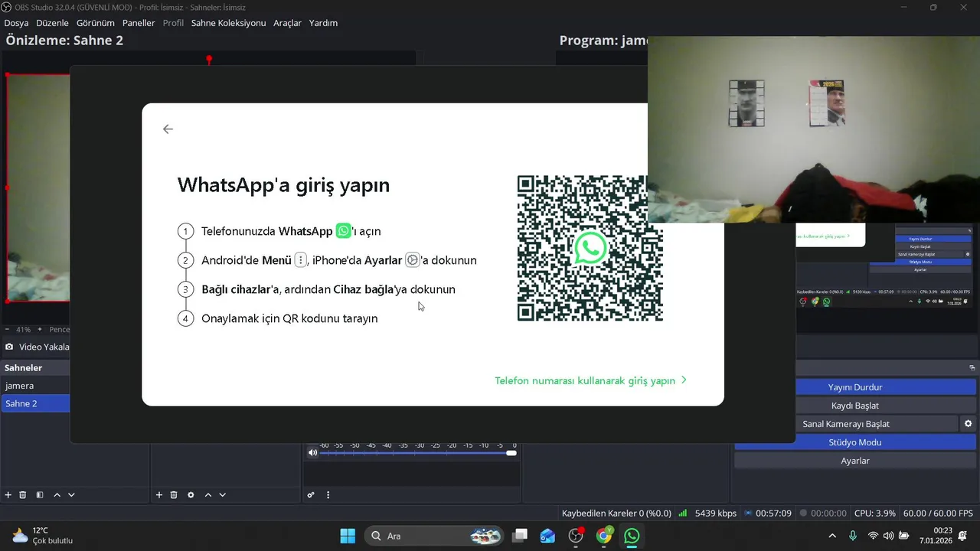The width and height of the screenshot is (980, 551).
Task: Open Chrome from taskbar
Action: coord(604,536)
